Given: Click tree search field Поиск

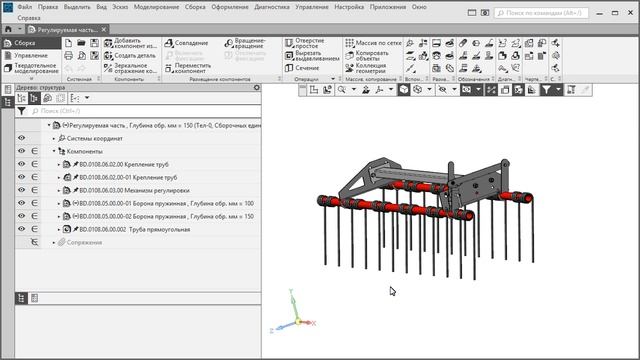Looking at the screenshot, I should (x=145, y=111).
